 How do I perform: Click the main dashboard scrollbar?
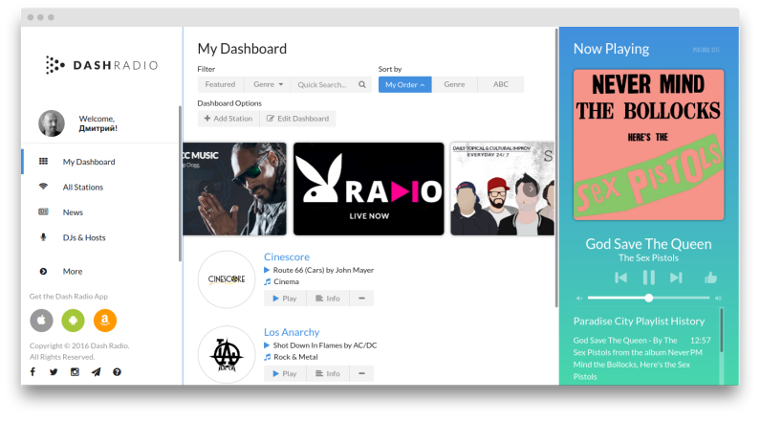click(x=556, y=167)
